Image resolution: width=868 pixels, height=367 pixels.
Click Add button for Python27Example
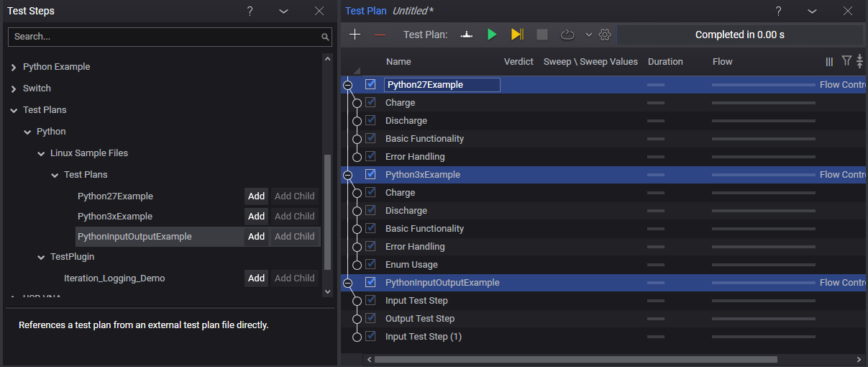tap(257, 196)
